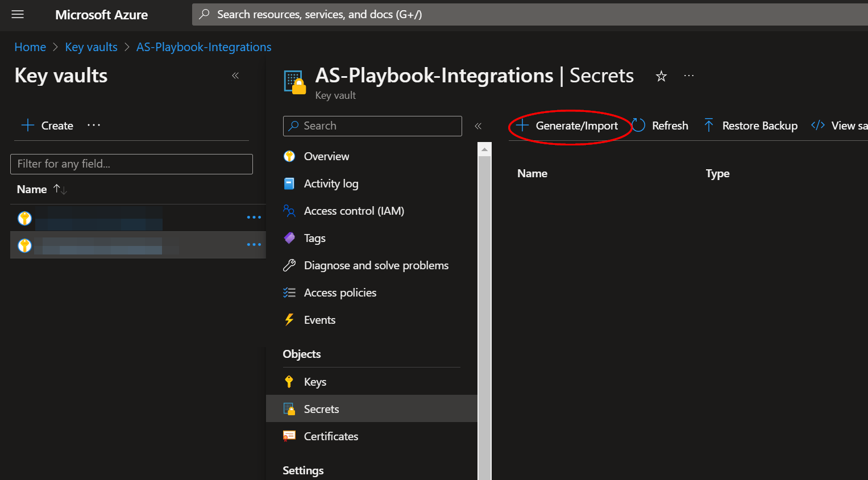This screenshot has width=868, height=480.
Task: Click the Activity log icon
Action: pyautogui.click(x=289, y=183)
